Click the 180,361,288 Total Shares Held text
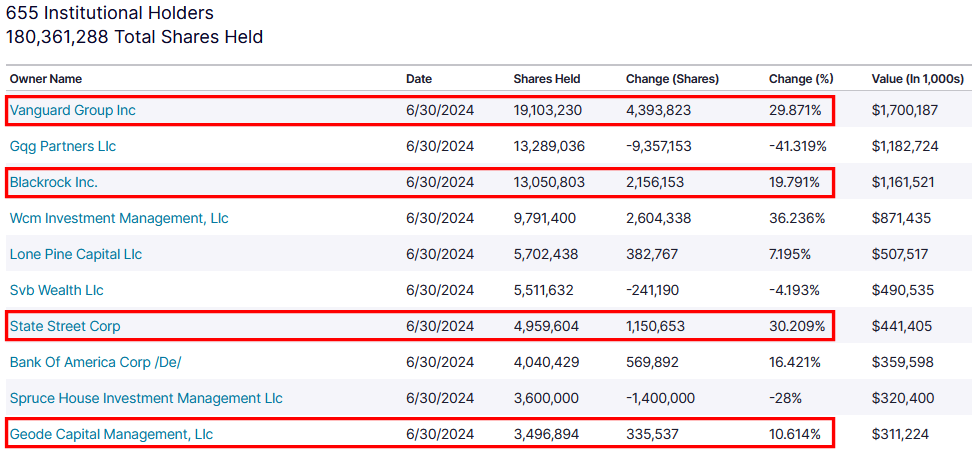 (135, 37)
